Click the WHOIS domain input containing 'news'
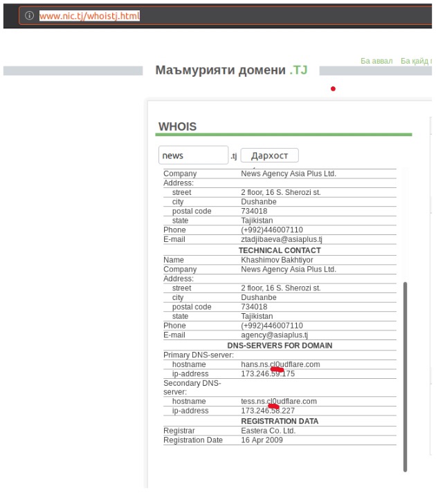 (x=193, y=156)
